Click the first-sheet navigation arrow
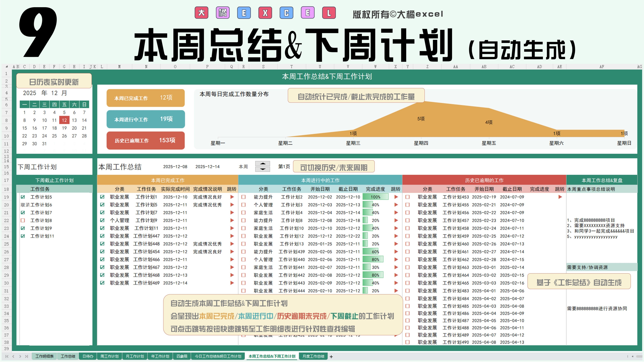Screen dimensions: 644x362 click(7, 356)
